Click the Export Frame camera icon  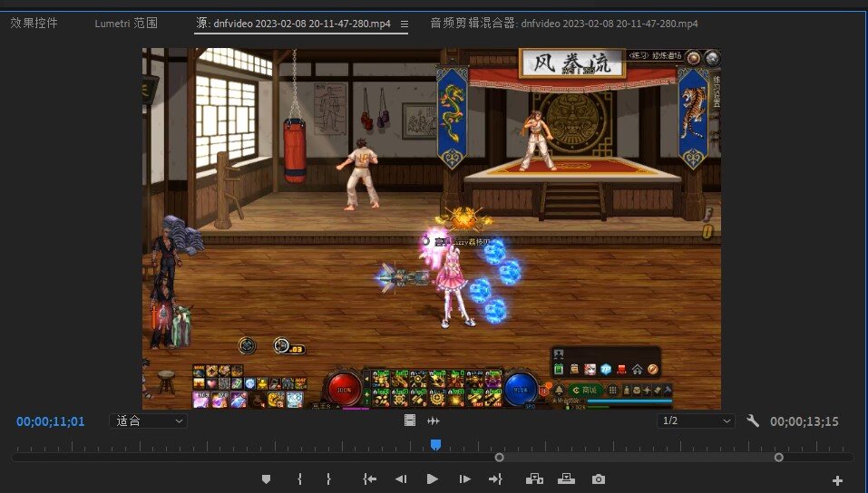(x=599, y=479)
